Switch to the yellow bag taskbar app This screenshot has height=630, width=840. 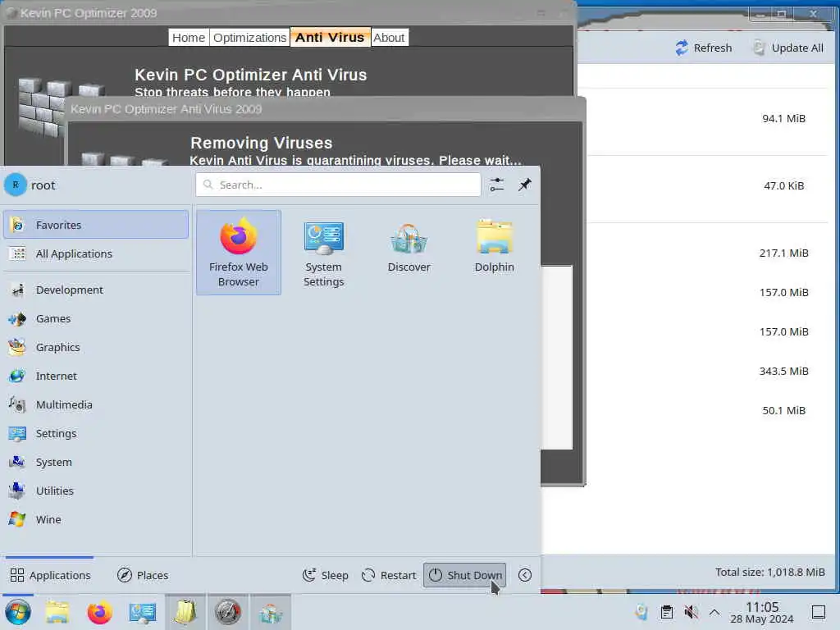[x=185, y=612]
